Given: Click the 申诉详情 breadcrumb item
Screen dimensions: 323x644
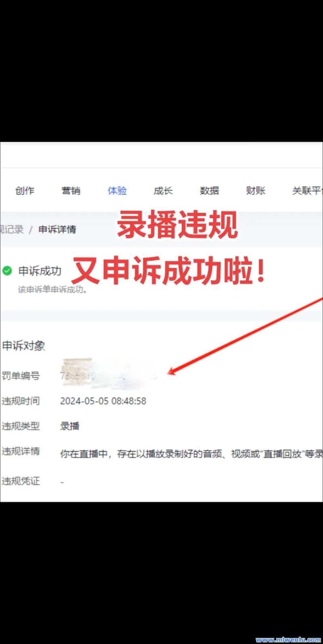Looking at the screenshot, I should [57, 229].
